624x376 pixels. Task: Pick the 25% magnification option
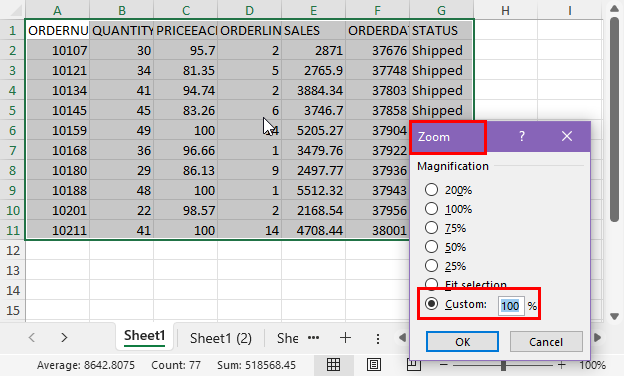tap(431, 265)
